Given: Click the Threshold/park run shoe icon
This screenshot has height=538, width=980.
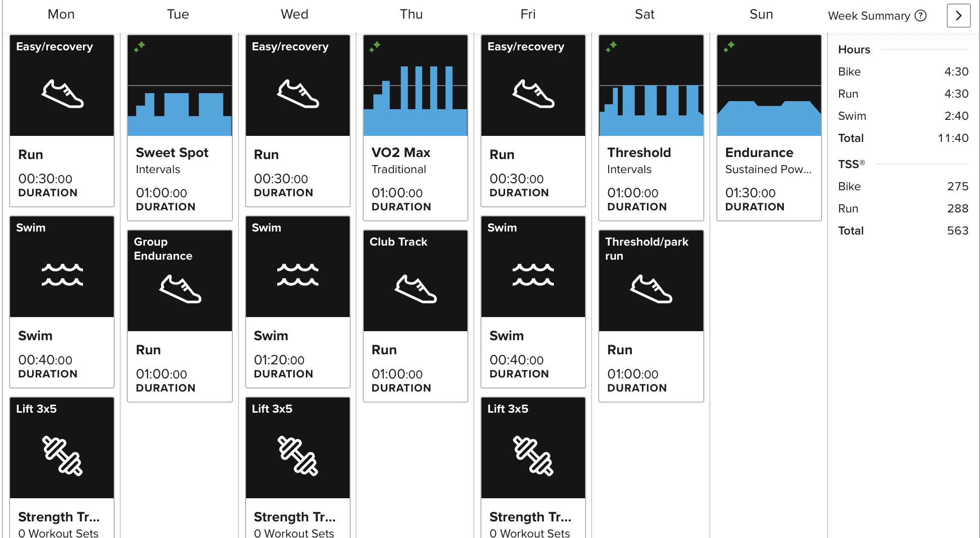Looking at the screenshot, I should (651, 289).
